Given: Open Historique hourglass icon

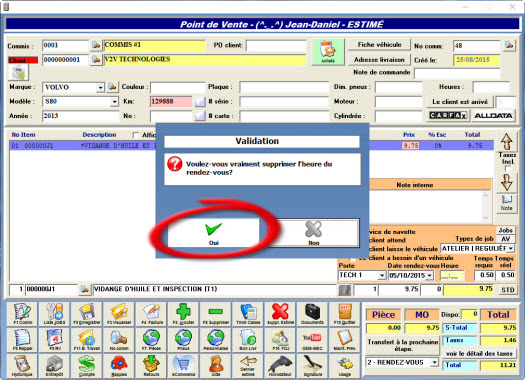Looking at the screenshot, I should coord(22,366).
